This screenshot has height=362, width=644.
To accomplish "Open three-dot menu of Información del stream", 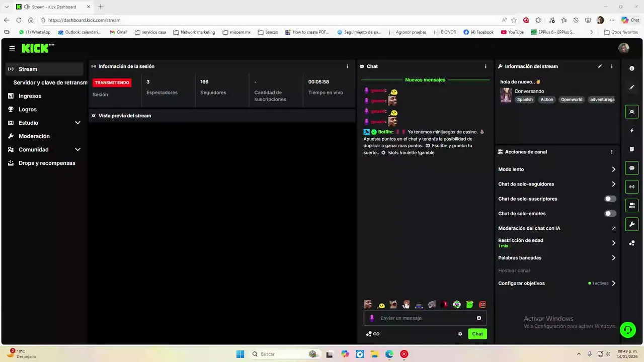I will (x=612, y=66).
